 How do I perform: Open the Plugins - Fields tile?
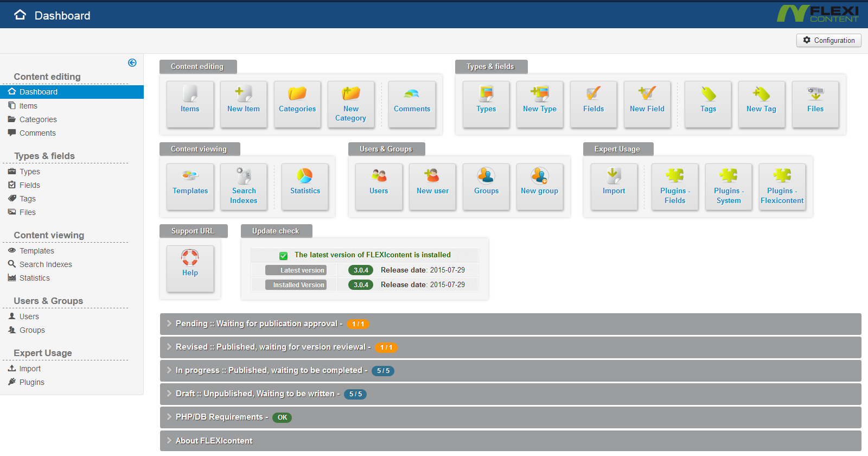(x=675, y=187)
